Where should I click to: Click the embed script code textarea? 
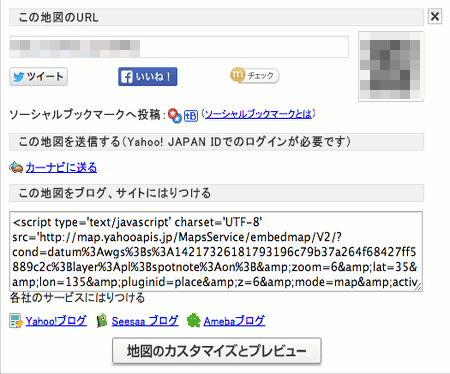[216, 251]
